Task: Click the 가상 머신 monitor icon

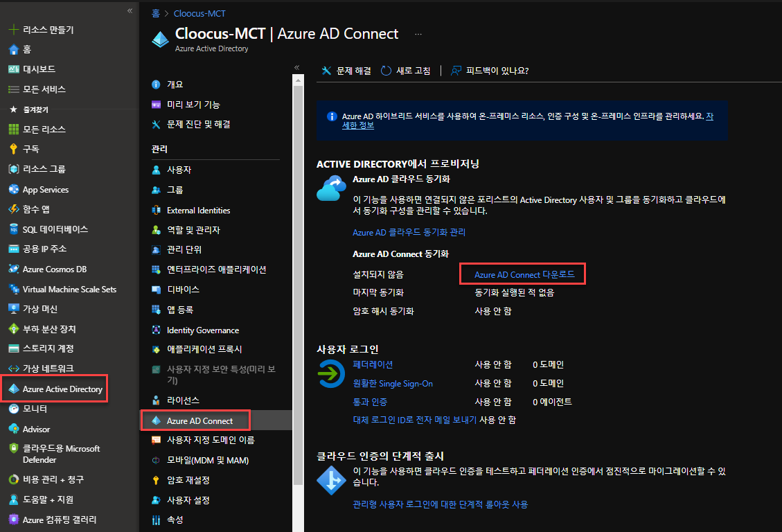Action: point(13,309)
